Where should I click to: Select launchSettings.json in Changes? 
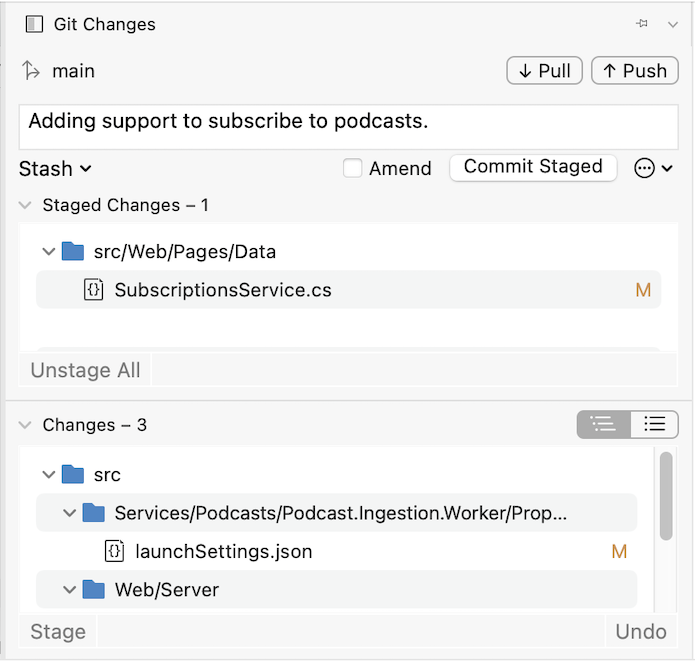coord(337,551)
